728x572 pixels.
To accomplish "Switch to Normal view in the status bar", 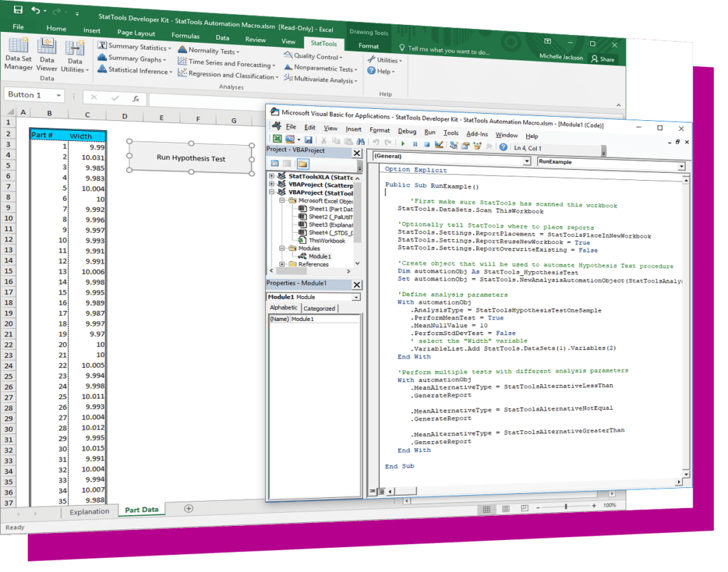I will pos(488,509).
